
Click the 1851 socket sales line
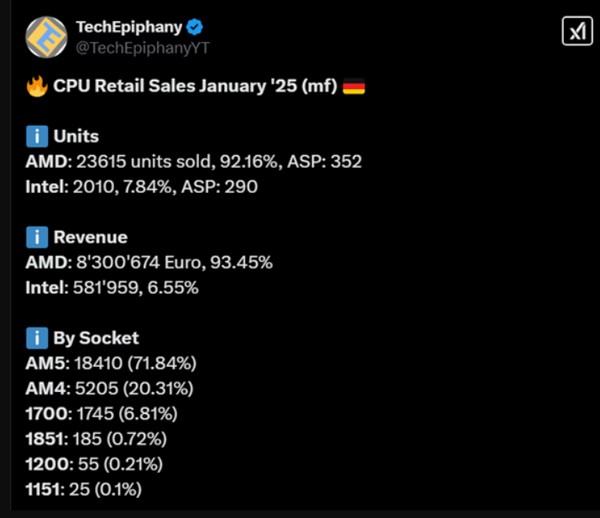click(x=96, y=439)
